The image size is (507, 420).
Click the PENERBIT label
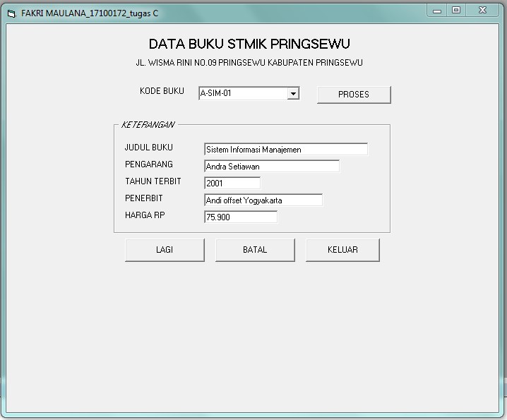click(144, 198)
